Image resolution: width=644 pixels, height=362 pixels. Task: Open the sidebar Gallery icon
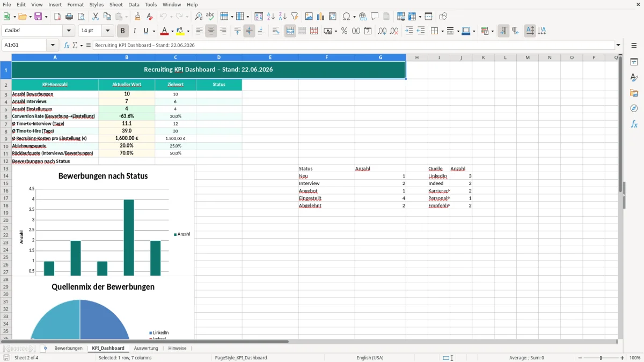(634, 93)
